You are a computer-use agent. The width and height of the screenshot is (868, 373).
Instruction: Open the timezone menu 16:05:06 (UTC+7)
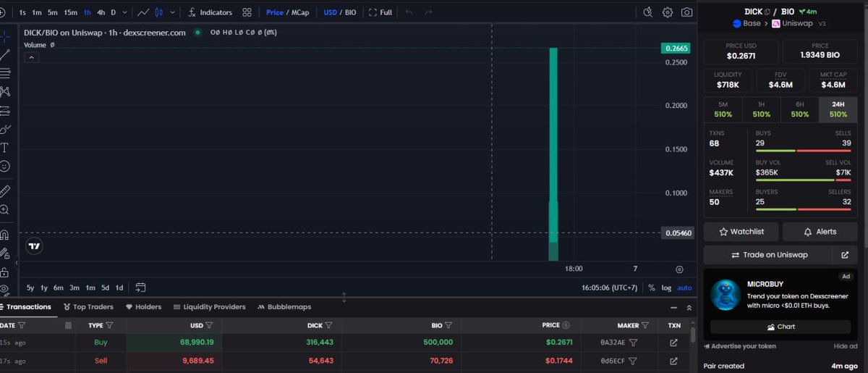610,288
